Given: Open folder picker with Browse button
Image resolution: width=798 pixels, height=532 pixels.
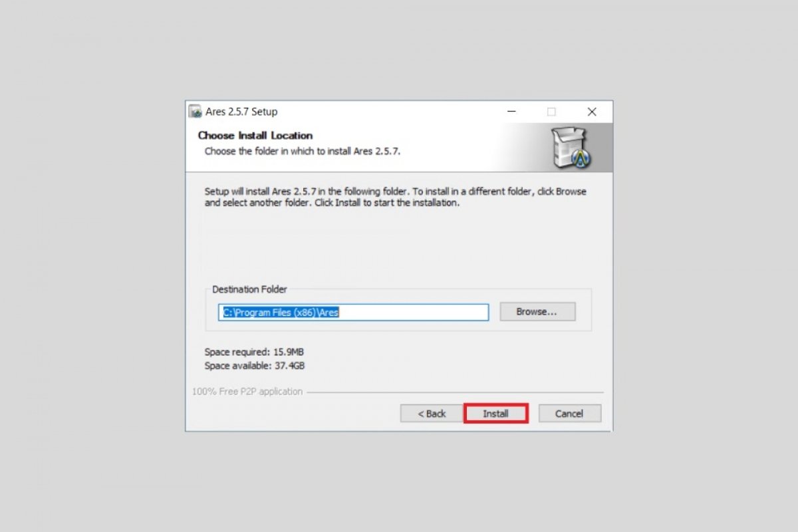Looking at the screenshot, I should point(537,311).
